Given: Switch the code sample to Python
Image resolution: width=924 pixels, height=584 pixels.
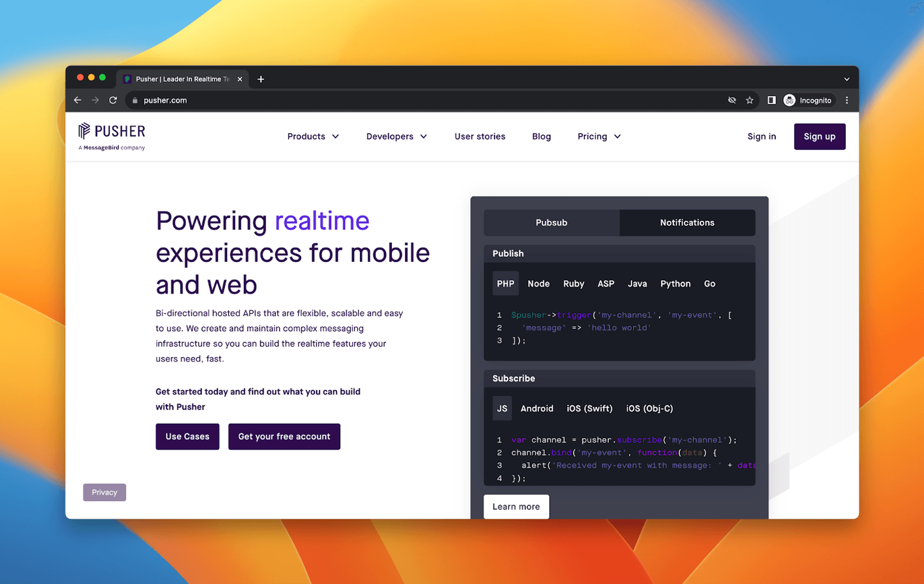Looking at the screenshot, I should pos(675,284).
